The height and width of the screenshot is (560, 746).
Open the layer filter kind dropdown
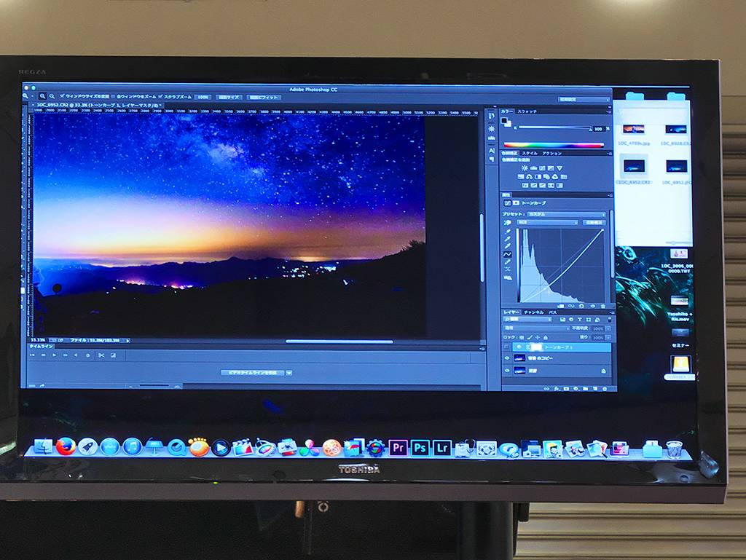click(527, 320)
